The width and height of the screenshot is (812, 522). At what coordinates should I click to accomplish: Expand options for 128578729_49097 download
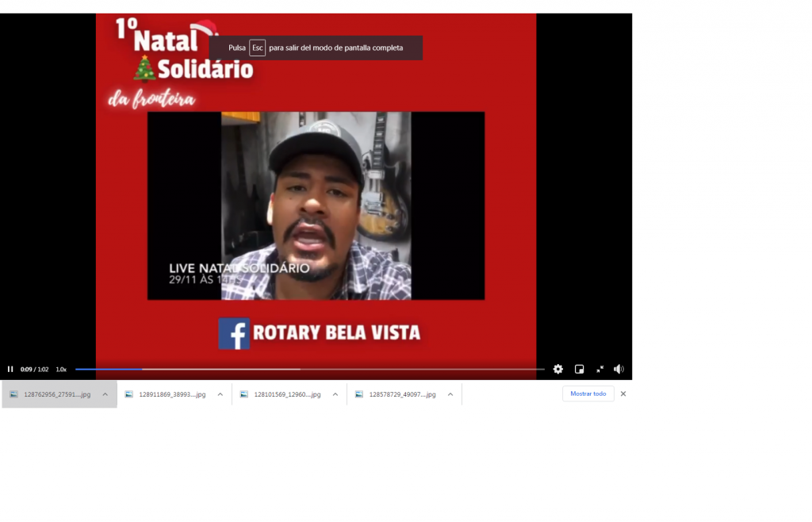pyautogui.click(x=450, y=394)
